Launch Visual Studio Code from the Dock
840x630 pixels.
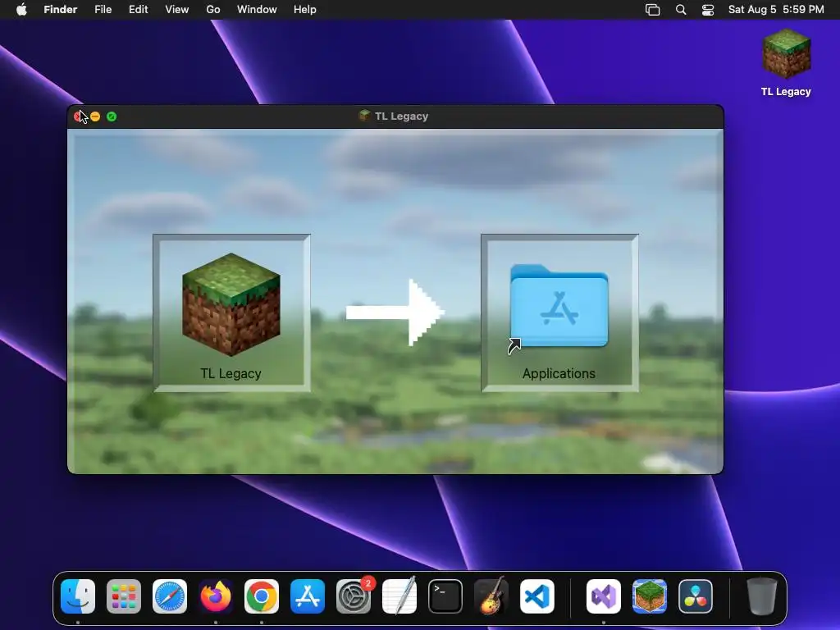[x=536, y=596]
